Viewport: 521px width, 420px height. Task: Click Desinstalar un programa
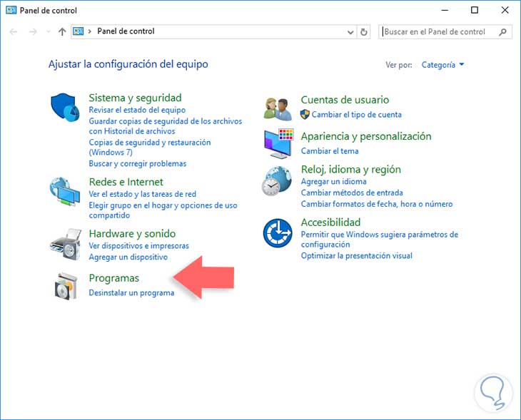131,293
